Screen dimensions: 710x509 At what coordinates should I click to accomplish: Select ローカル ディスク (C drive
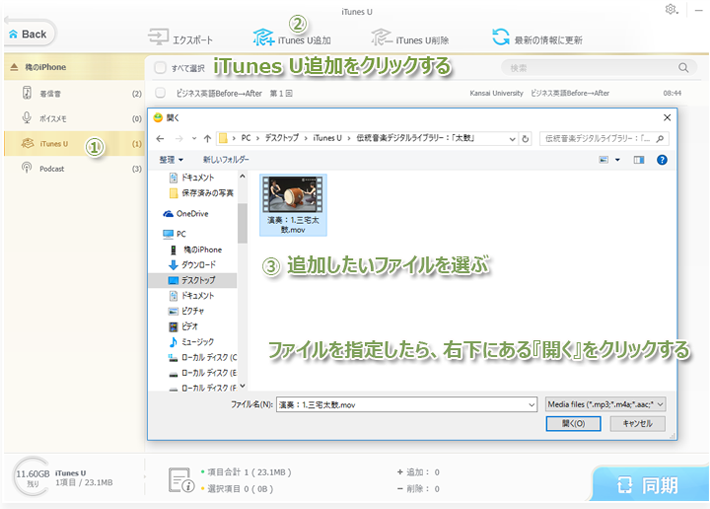pyautogui.click(x=202, y=357)
